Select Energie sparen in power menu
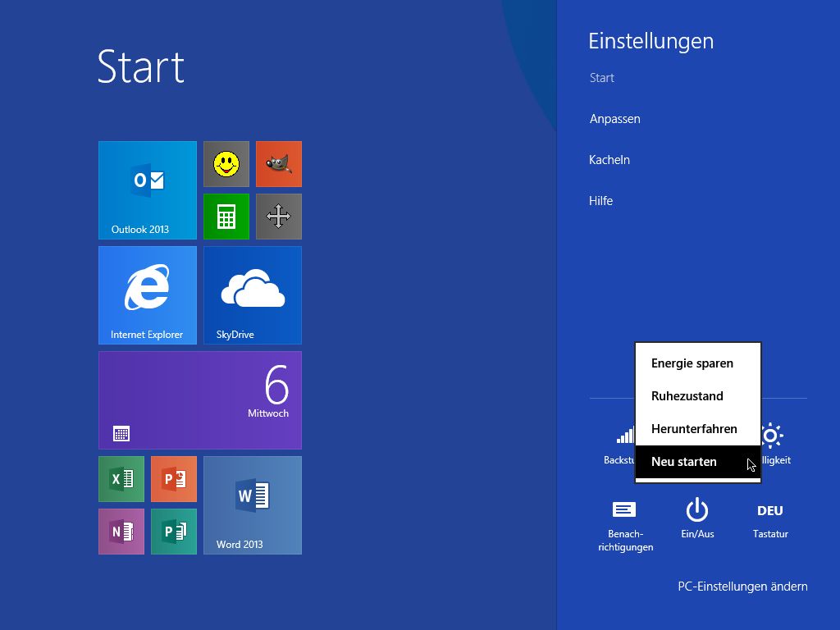 [x=697, y=363]
